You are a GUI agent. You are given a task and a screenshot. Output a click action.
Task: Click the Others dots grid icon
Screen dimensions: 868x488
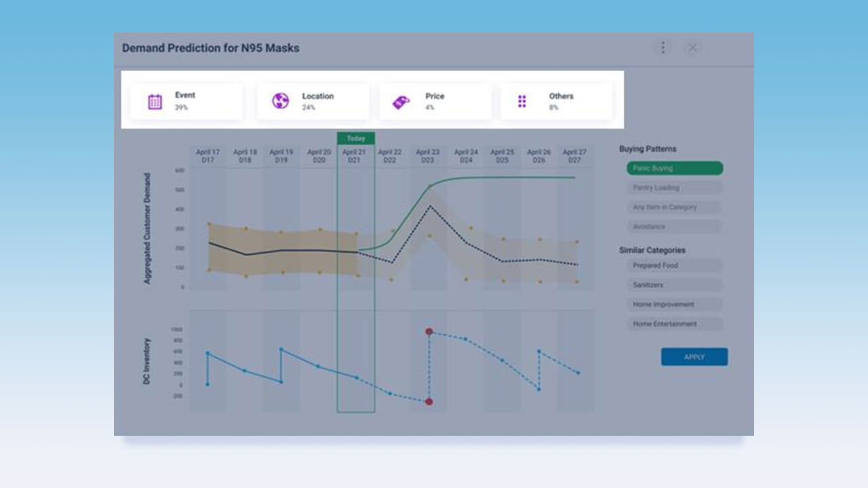[522, 102]
